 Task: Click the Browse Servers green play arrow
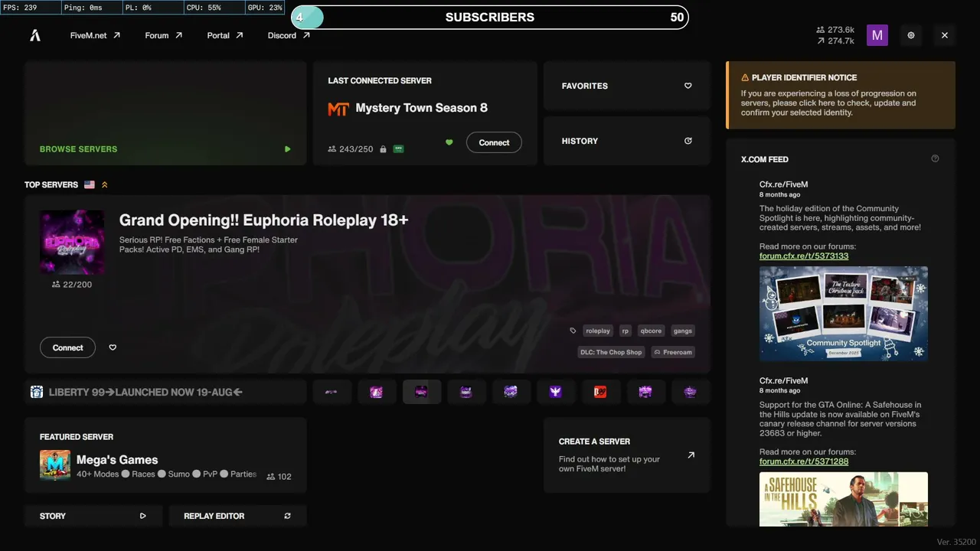click(288, 149)
